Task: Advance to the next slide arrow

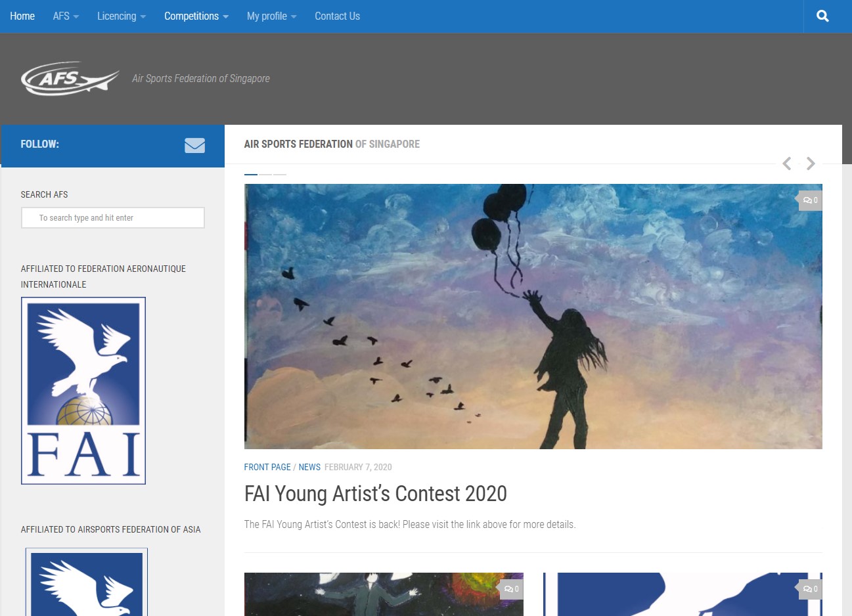Action: (x=811, y=164)
